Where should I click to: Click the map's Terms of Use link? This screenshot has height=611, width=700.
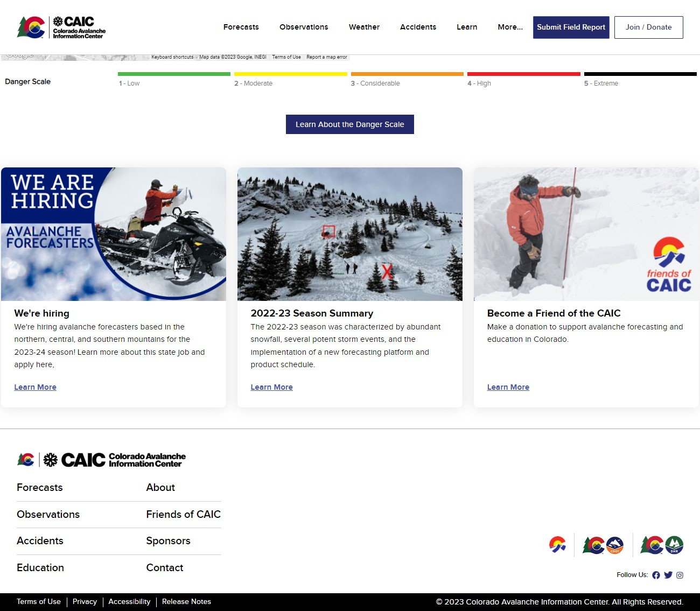pos(286,57)
